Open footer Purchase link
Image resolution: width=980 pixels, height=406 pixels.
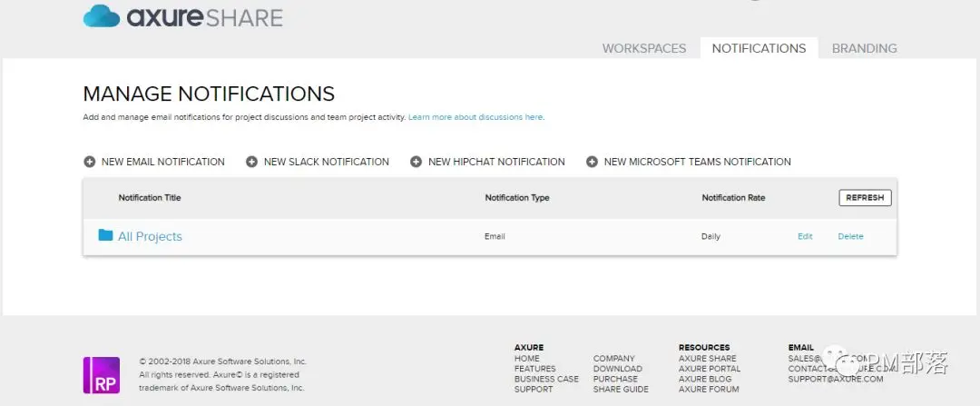[x=615, y=379]
